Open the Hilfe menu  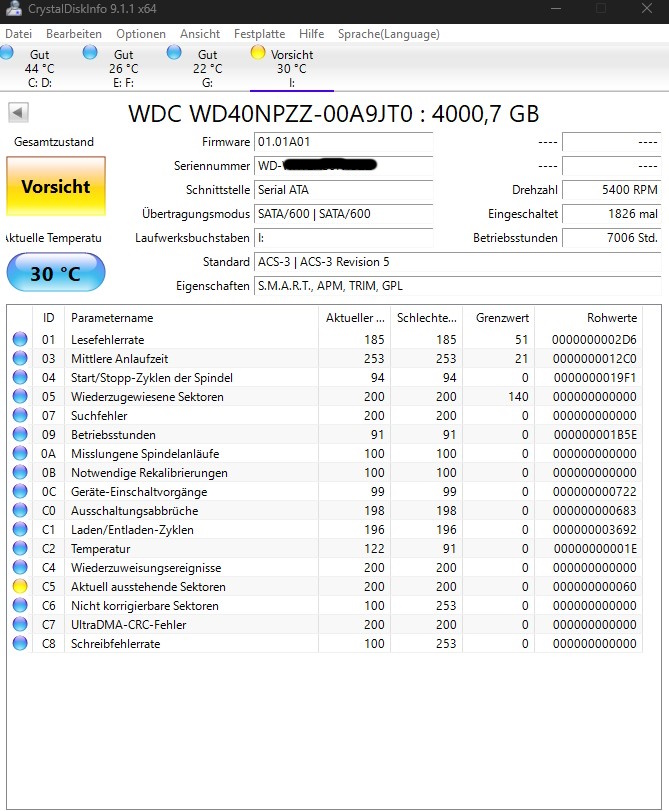tap(311, 34)
